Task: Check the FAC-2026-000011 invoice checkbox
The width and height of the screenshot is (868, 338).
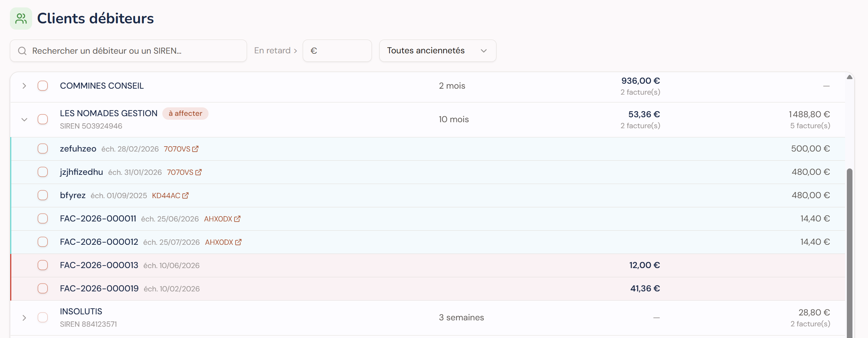Action: point(43,219)
